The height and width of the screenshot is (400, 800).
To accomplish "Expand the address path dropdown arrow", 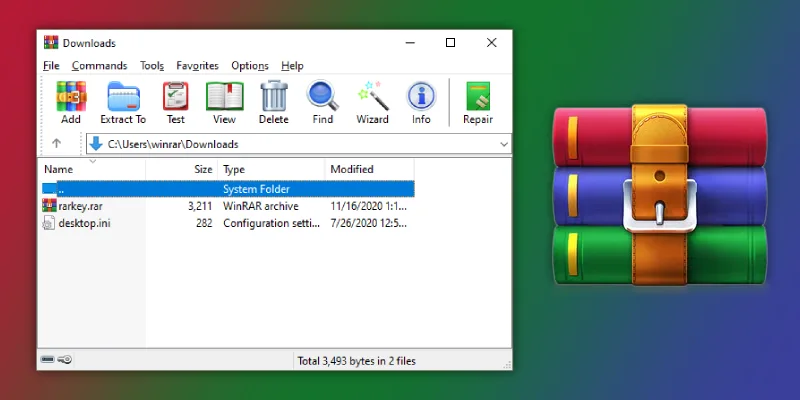I will (x=504, y=144).
